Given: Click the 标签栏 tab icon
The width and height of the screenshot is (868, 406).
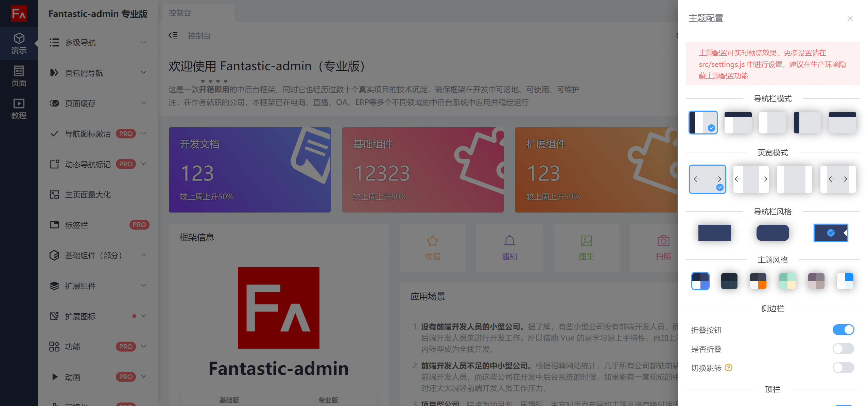Looking at the screenshot, I should point(54,225).
